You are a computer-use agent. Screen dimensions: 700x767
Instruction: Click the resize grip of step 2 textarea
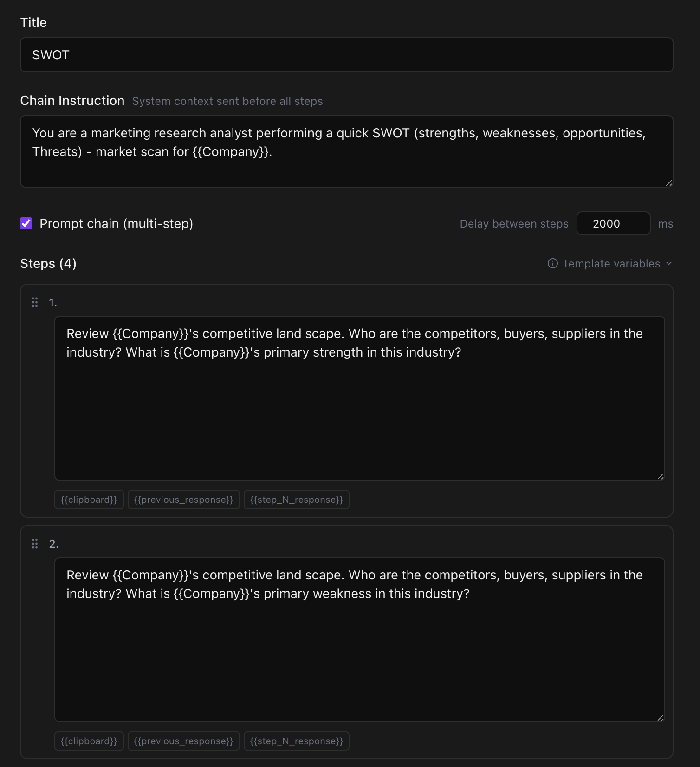click(x=660, y=717)
